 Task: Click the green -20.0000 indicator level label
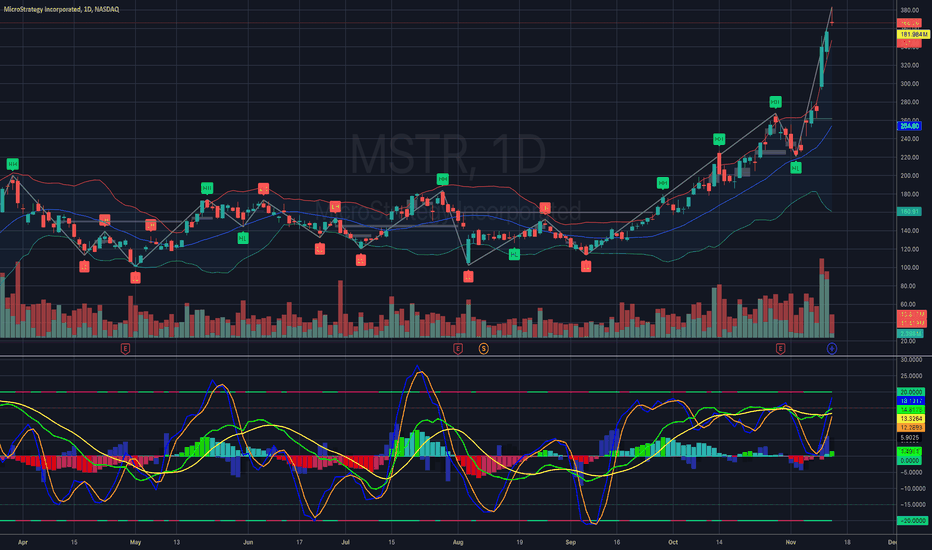click(x=912, y=521)
